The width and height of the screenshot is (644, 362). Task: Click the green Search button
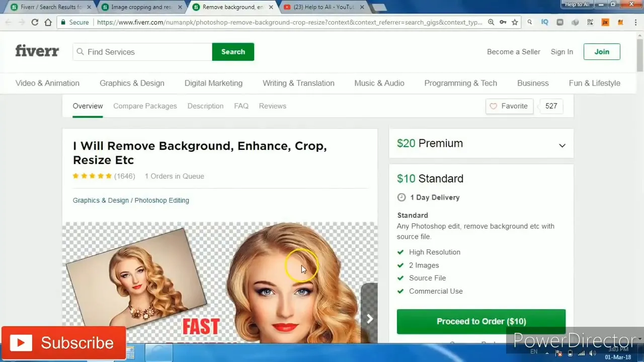[x=233, y=52]
